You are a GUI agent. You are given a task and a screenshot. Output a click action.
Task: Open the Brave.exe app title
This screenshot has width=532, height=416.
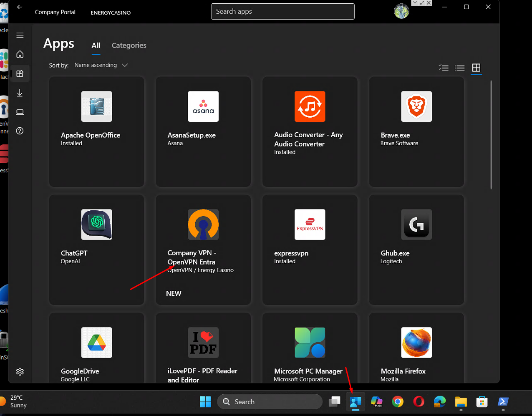pos(395,135)
